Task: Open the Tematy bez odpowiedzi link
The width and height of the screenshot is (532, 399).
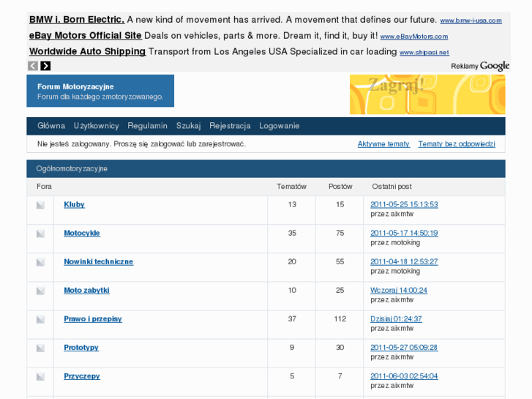Action: pyautogui.click(x=457, y=144)
